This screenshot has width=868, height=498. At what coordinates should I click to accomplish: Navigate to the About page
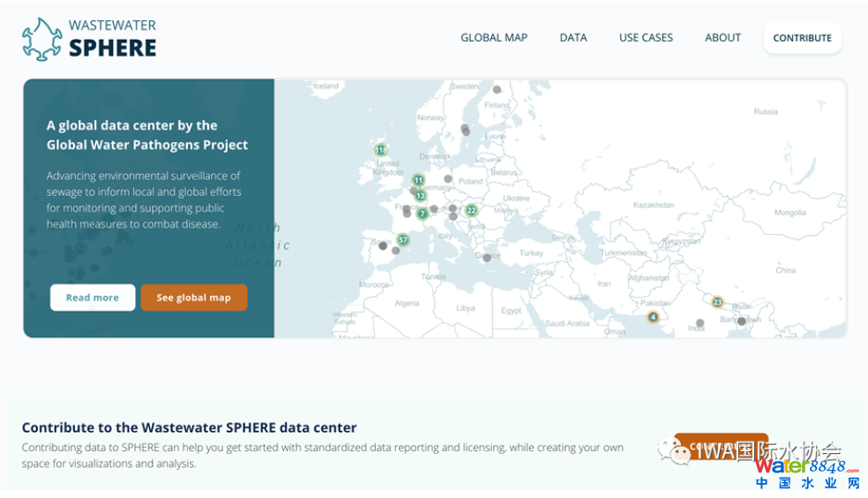click(722, 38)
